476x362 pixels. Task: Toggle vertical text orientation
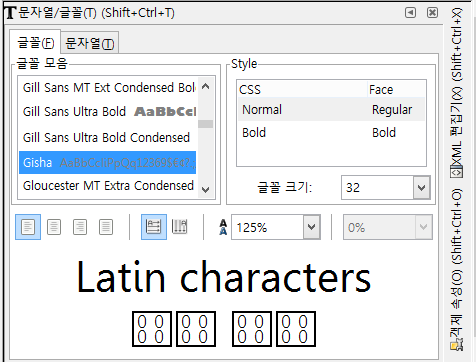[180, 227]
